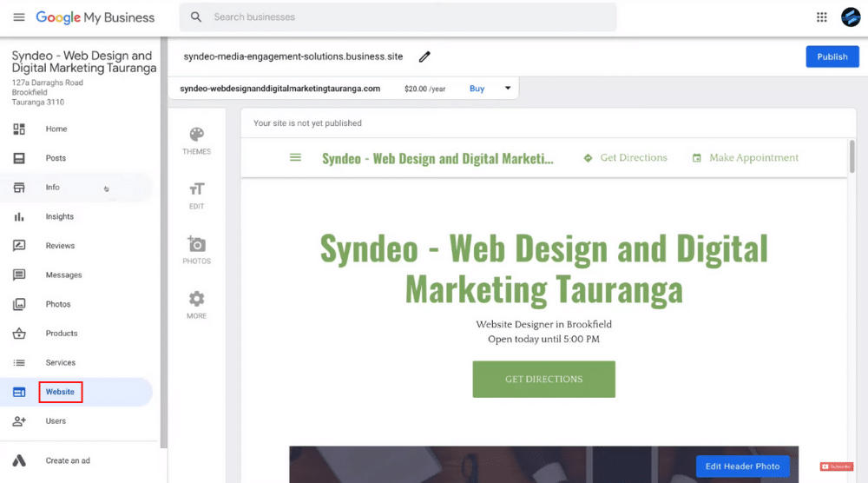Click the Google My Business logo

click(95, 17)
